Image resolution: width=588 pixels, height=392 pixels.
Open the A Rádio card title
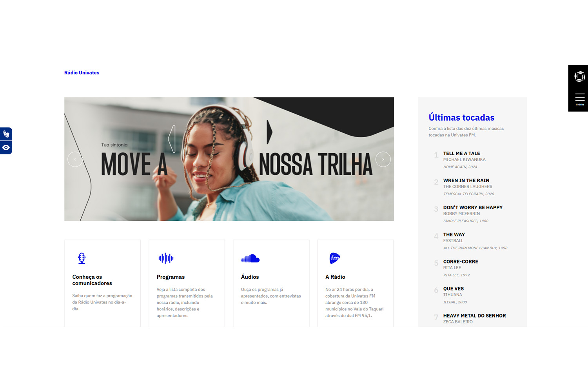(x=335, y=277)
